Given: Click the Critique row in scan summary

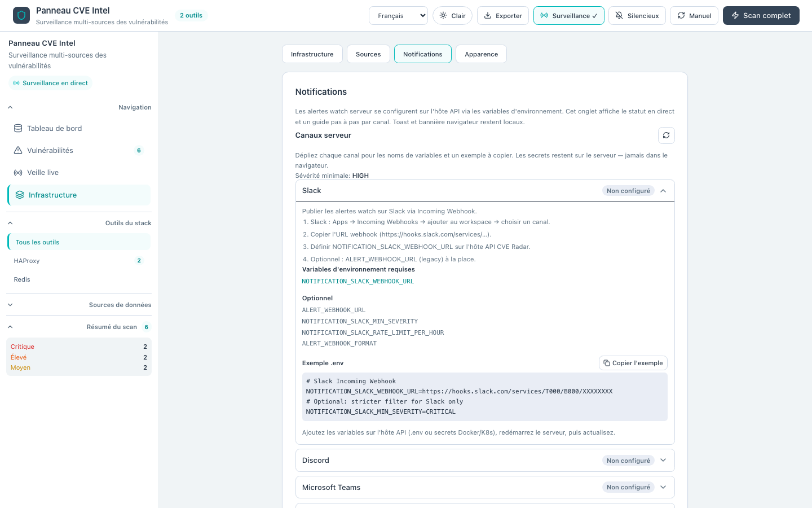Looking at the screenshot, I should tap(79, 347).
